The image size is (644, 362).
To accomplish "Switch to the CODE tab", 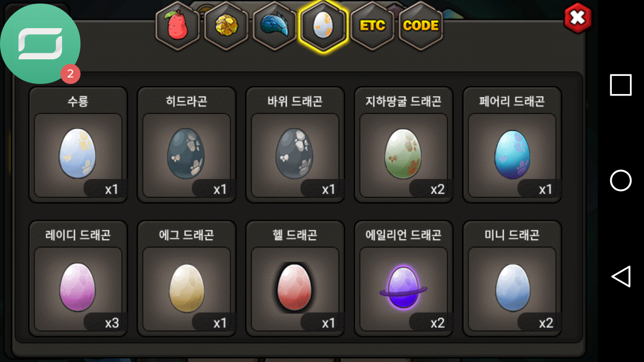I will click(421, 26).
